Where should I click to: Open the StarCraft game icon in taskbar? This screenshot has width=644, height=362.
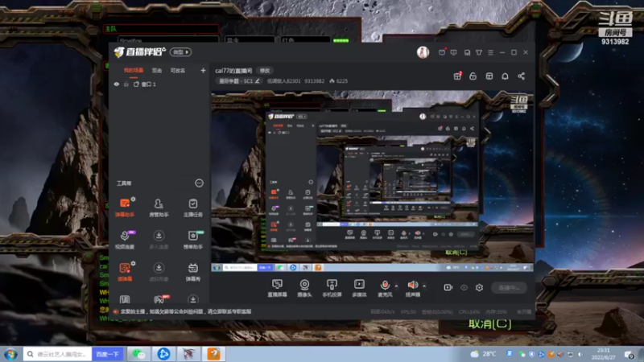coord(188,354)
